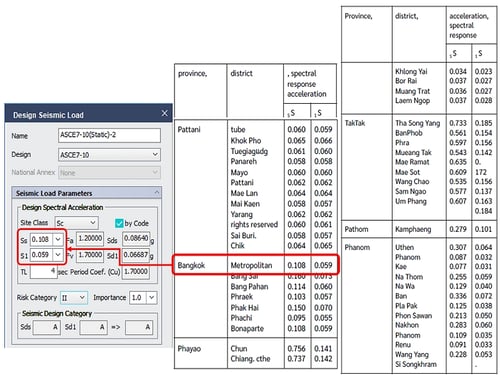Click value 0.733 in Tha Song Yang row
The image size is (500, 375).
[458, 123]
